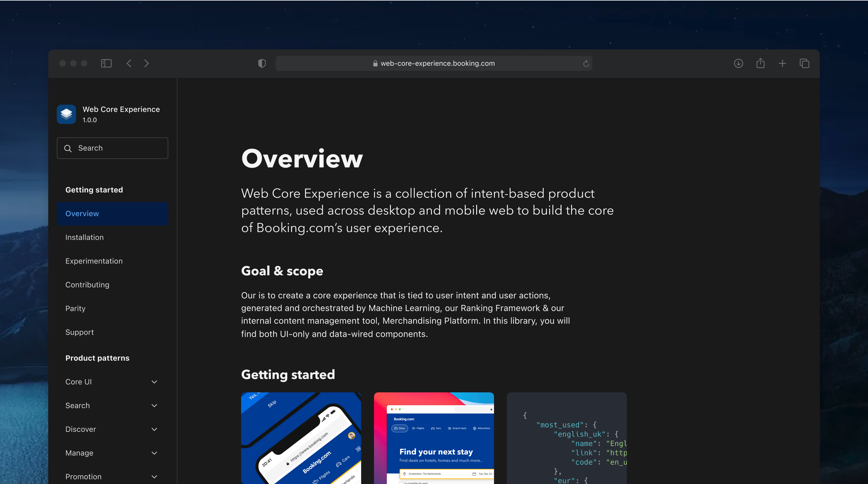The width and height of the screenshot is (868, 484).
Task: Open the browser downloads icon
Action: pyautogui.click(x=738, y=63)
